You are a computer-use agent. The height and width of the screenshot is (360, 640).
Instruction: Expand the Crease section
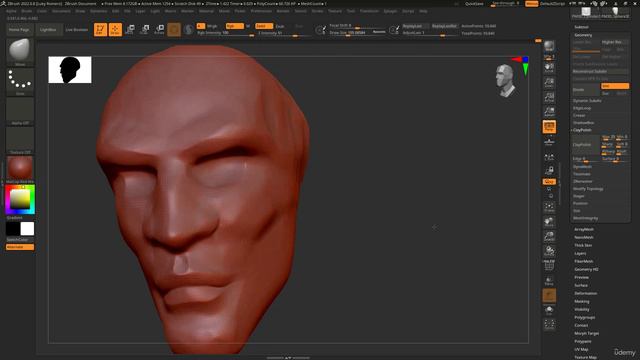pyautogui.click(x=579, y=116)
